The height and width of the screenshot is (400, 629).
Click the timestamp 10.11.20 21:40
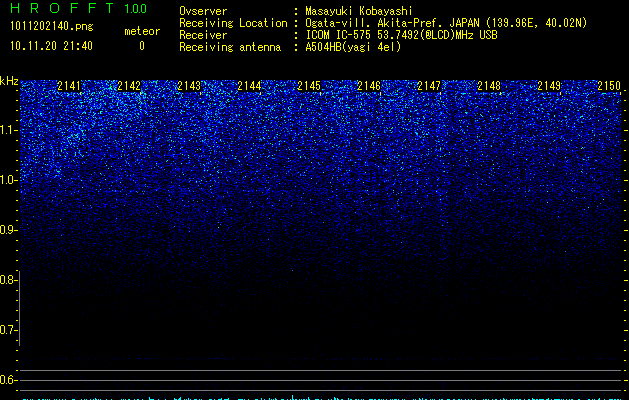click(51, 46)
